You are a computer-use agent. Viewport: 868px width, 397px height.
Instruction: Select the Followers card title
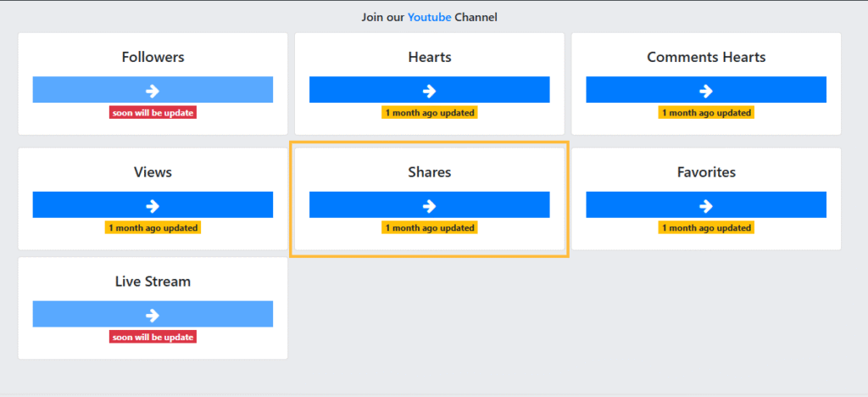(x=153, y=58)
